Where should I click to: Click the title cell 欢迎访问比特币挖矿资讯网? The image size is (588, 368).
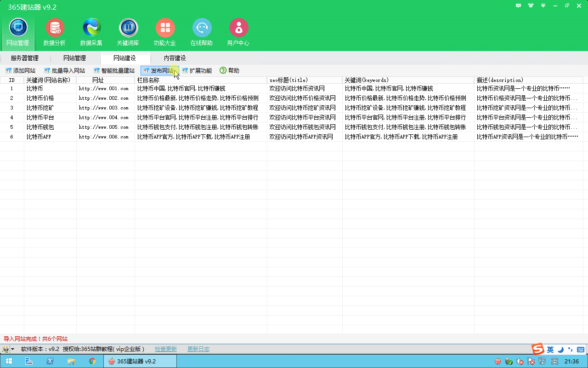[x=305, y=108]
